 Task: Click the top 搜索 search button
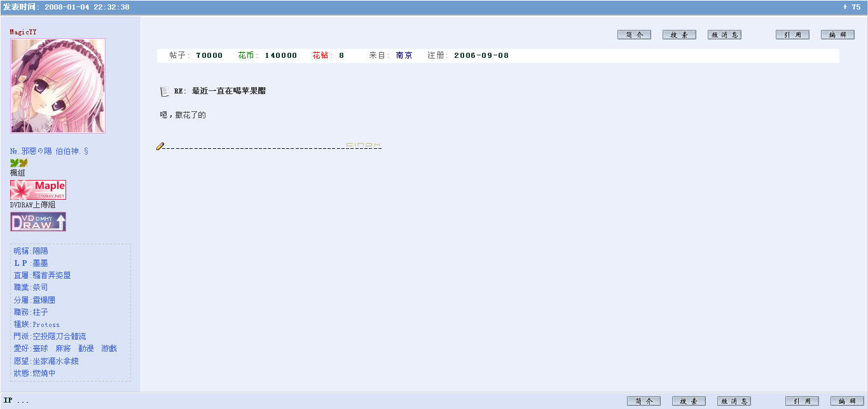click(679, 35)
